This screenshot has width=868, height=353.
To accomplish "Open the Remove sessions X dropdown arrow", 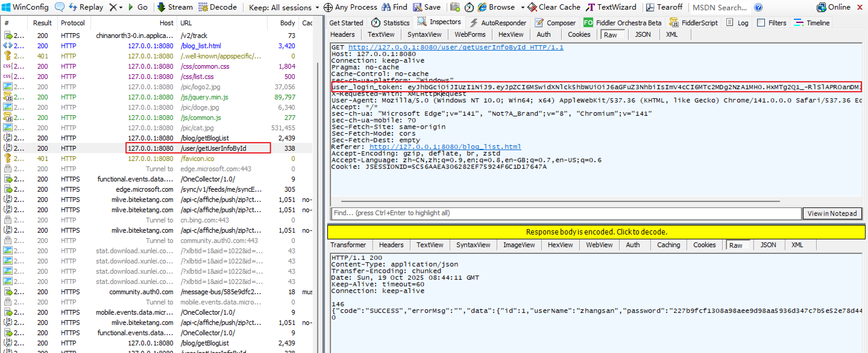I will coord(121,8).
